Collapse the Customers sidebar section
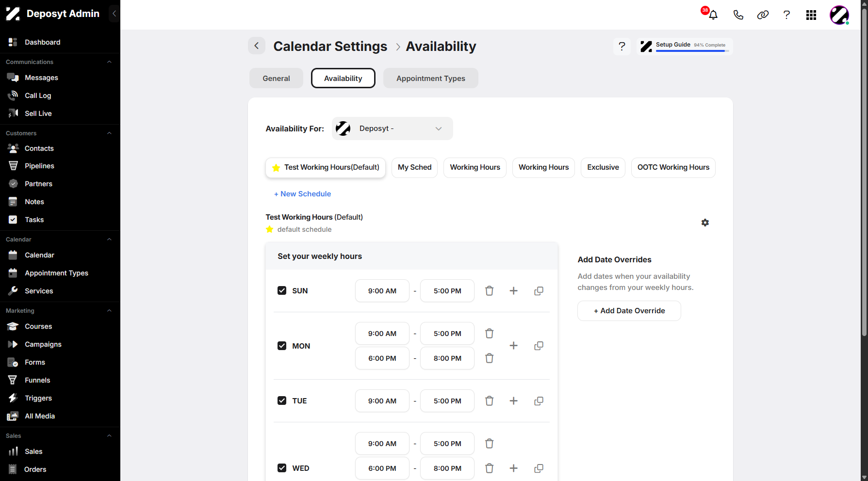 click(x=109, y=133)
